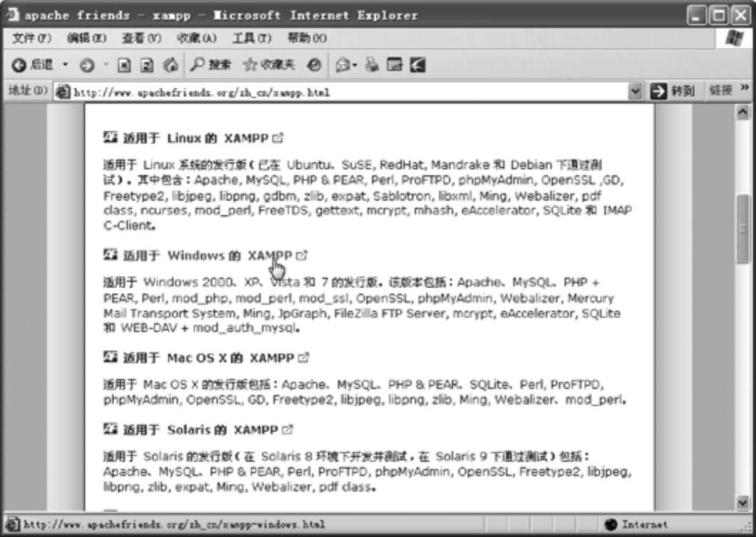Click external link icon after Linux XAMPP
Image resolution: width=756 pixels, height=537 pixels.
(278, 138)
